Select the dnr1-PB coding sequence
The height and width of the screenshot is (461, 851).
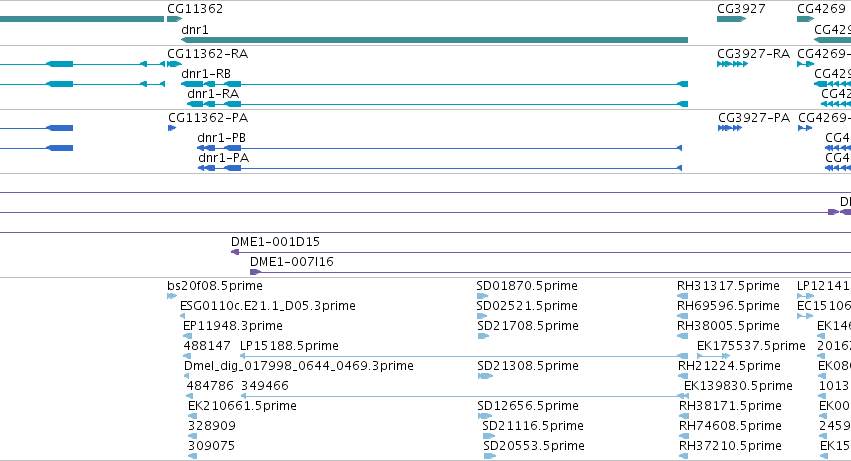pos(221,138)
